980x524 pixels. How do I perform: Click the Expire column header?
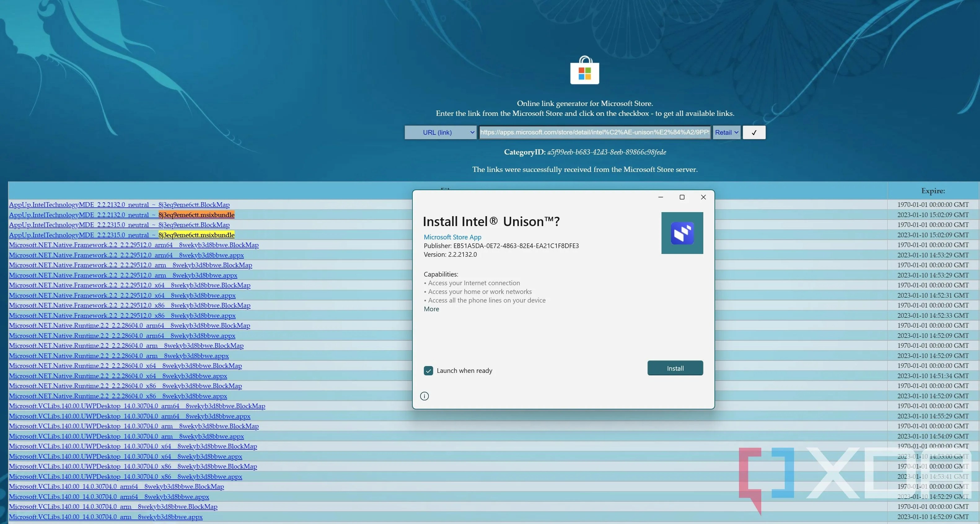(x=933, y=191)
